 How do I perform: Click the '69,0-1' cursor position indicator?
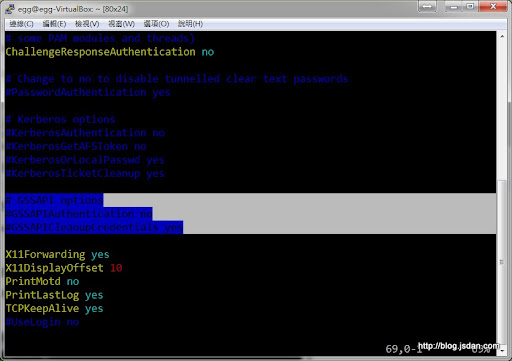(x=403, y=349)
